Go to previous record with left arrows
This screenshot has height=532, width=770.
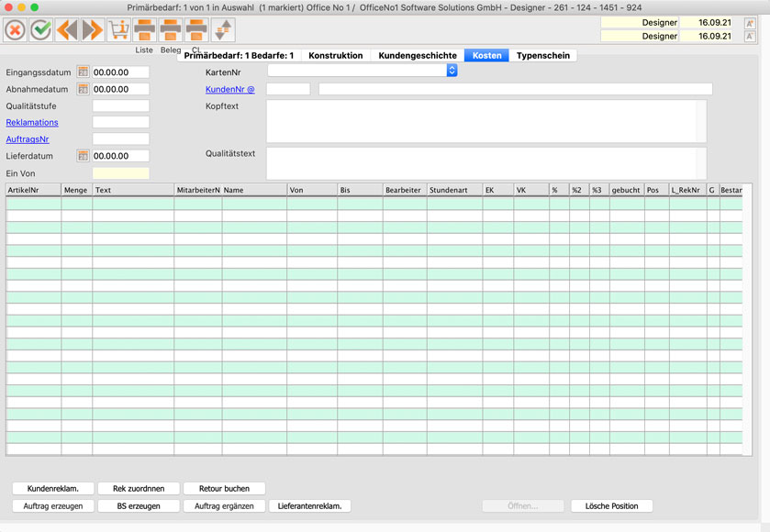tap(67, 30)
